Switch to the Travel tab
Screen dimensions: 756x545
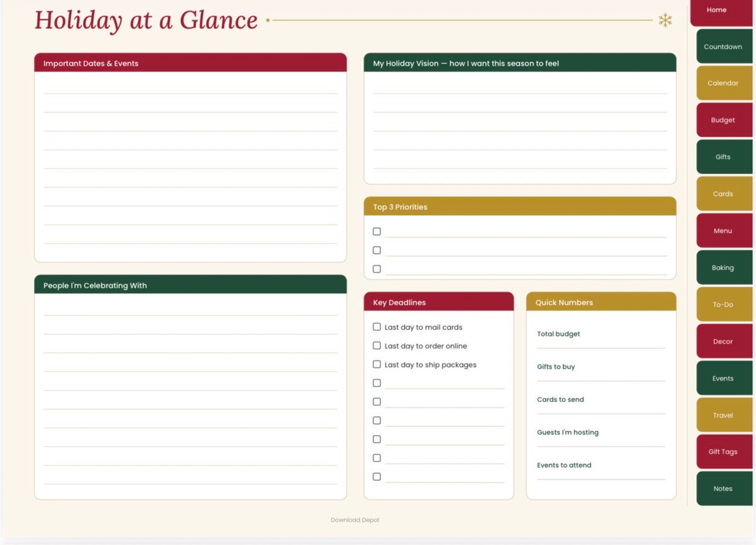point(724,415)
